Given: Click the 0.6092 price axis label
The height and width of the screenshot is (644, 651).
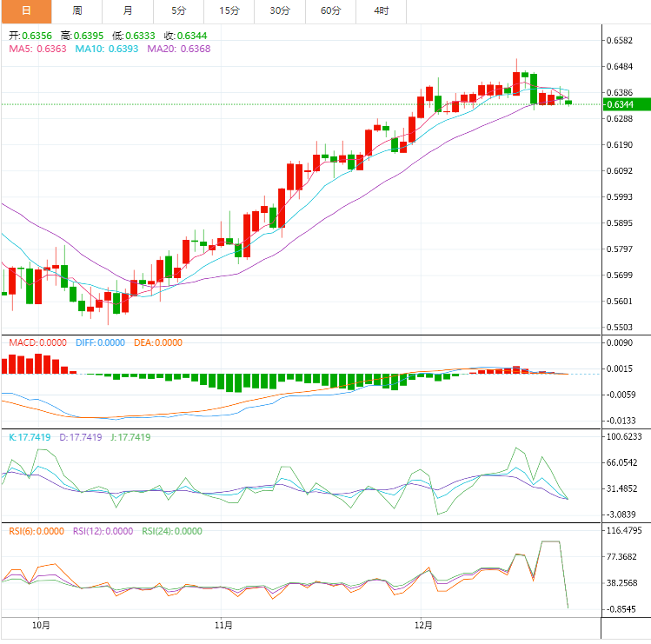Looking at the screenshot, I should (x=620, y=171).
